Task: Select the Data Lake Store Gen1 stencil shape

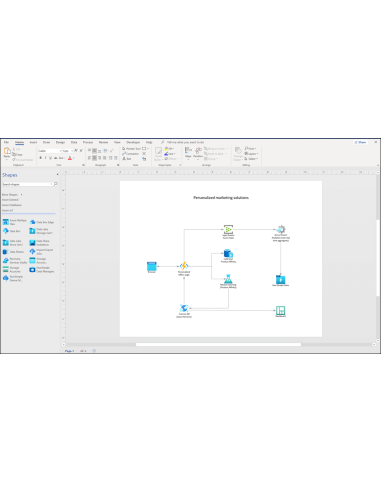Action: pos(13,243)
